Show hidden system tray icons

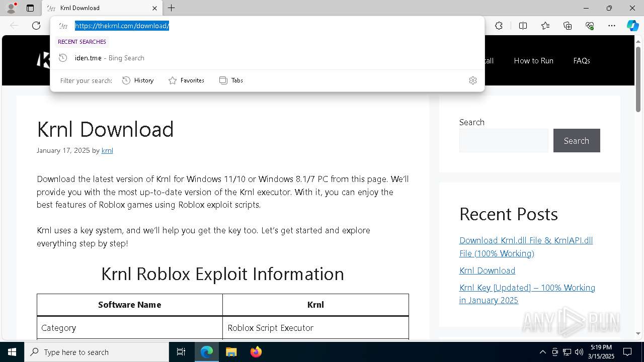pos(542,352)
